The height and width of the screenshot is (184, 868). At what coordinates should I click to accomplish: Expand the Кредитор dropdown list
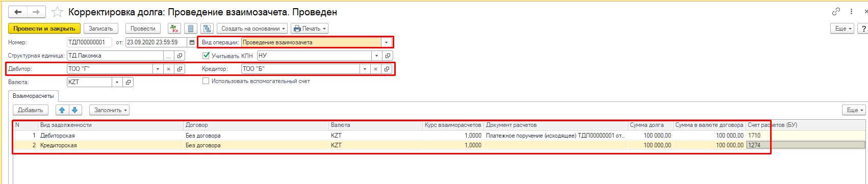(x=365, y=69)
